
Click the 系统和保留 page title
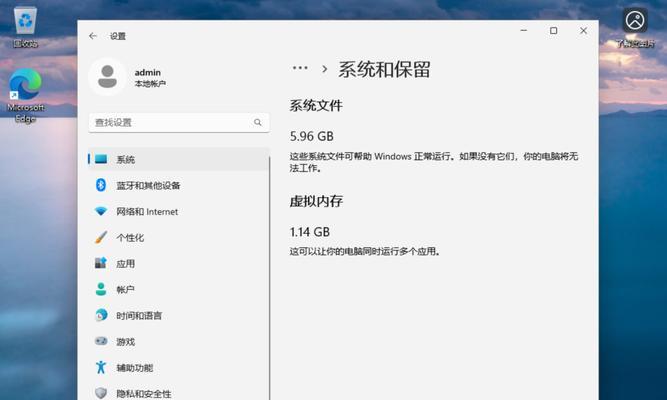coord(384,69)
